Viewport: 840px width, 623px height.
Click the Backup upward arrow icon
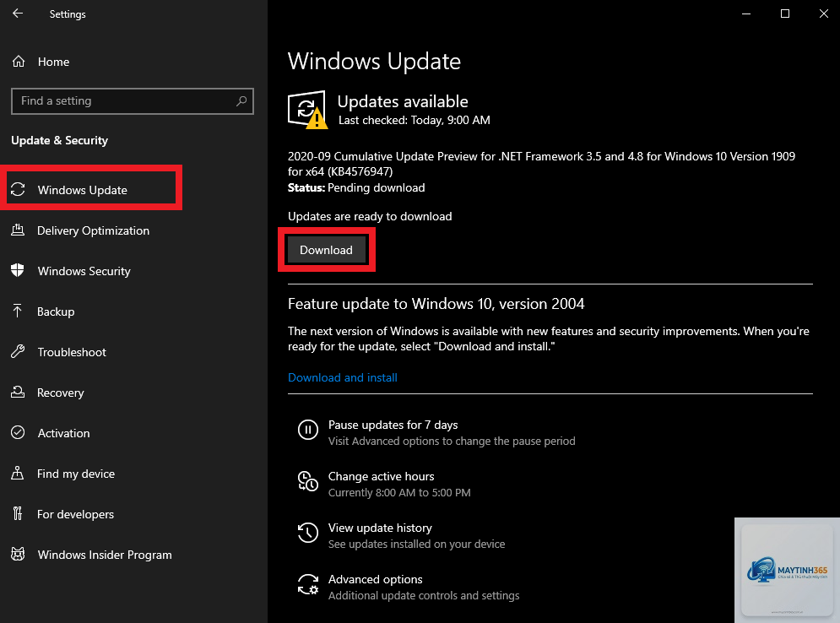[17, 311]
